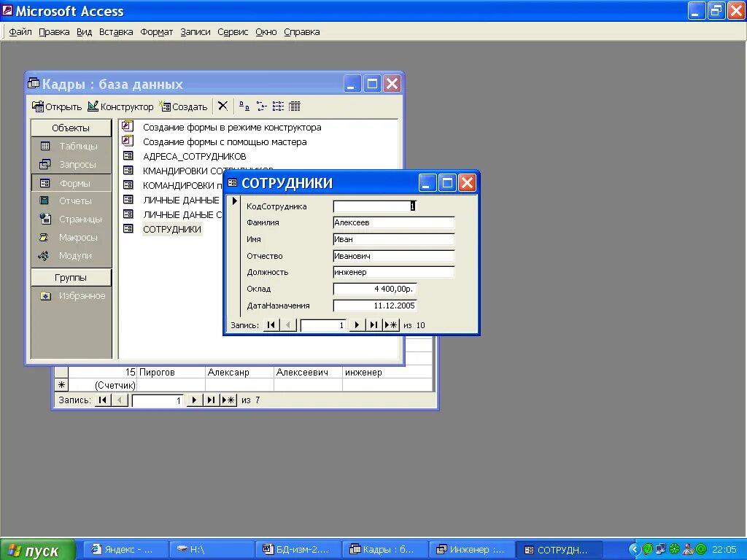The image size is (747, 560).
Task: Click the Фамилия field with Алексеев
Action: (394, 222)
